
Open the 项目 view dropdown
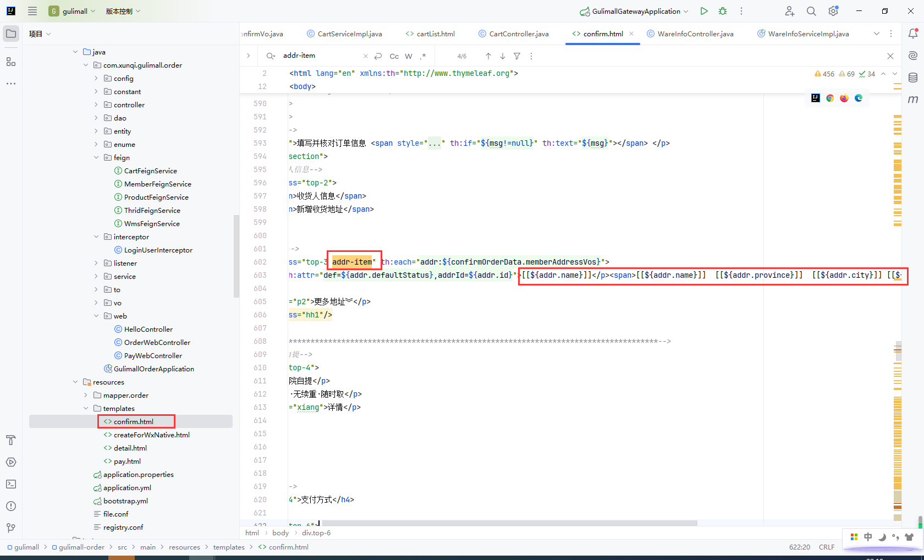[40, 34]
